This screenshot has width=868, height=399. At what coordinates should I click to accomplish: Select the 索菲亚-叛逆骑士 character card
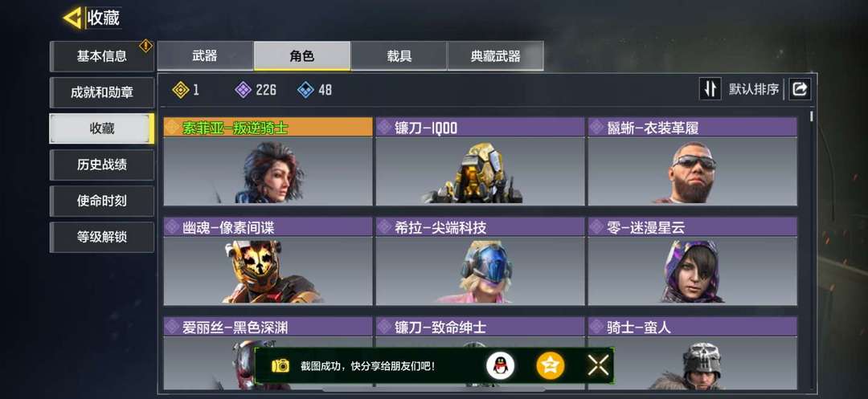click(x=268, y=161)
